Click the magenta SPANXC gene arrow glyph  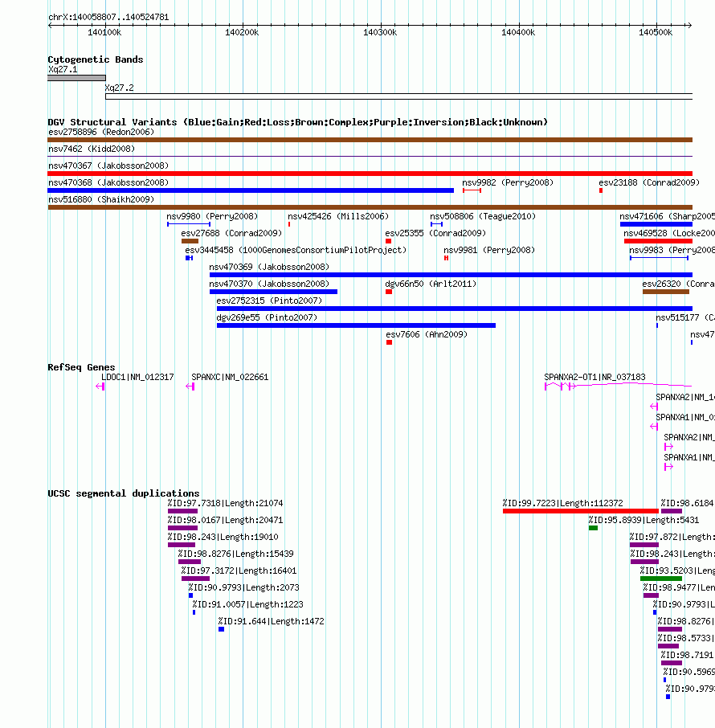tap(190, 386)
